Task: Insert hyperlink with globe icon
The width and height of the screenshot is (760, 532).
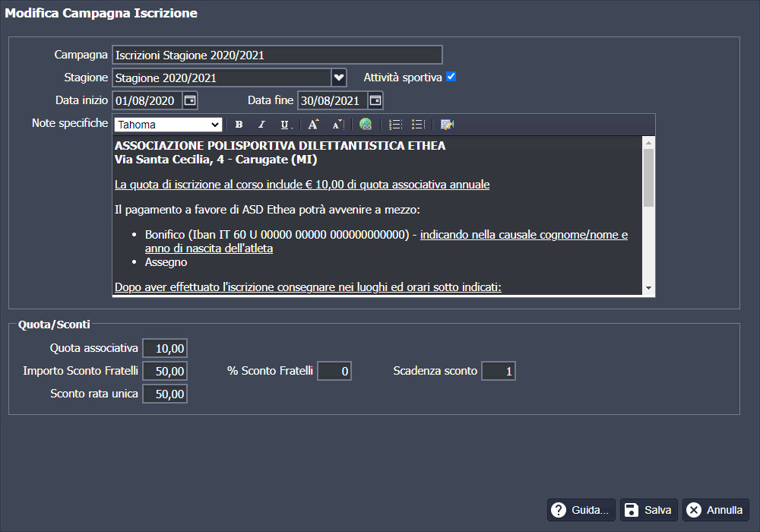Action: point(366,125)
